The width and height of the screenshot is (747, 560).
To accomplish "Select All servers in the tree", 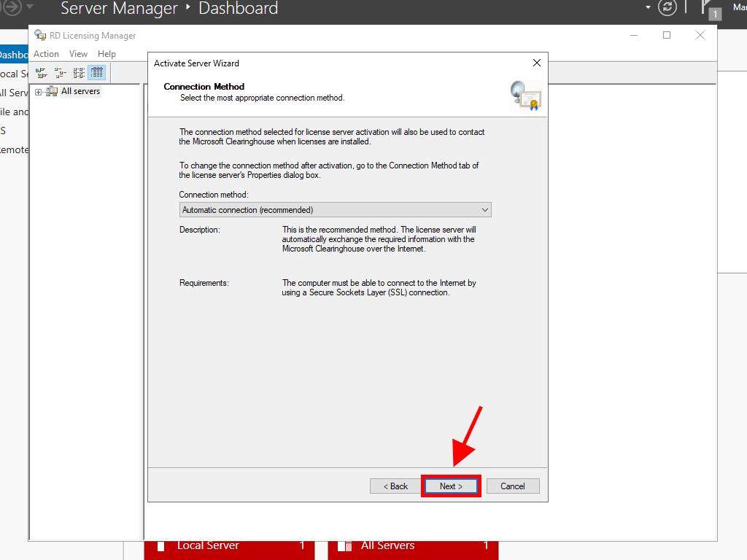I will coord(80,91).
